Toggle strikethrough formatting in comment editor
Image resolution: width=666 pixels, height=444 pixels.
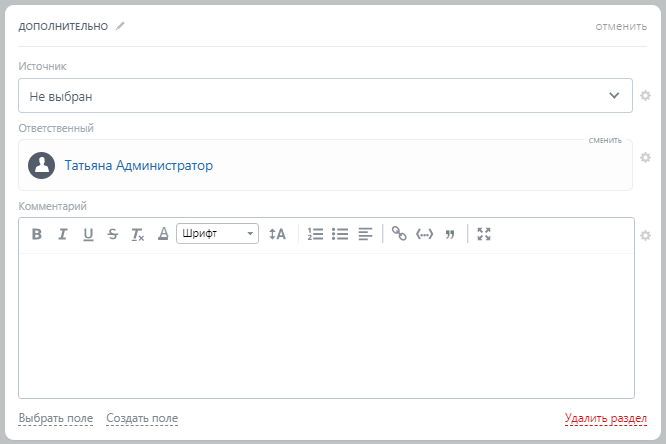(x=113, y=234)
